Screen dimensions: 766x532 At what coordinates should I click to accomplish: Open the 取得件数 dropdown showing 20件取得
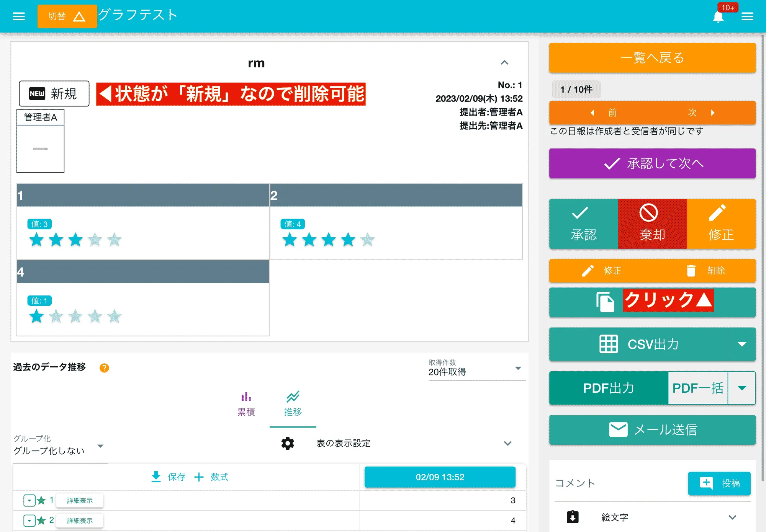pos(518,368)
